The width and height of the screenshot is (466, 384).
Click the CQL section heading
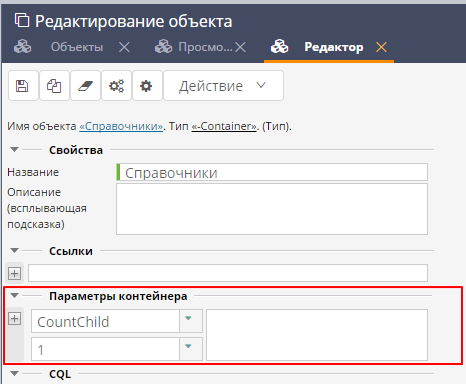pyautogui.click(x=60, y=374)
